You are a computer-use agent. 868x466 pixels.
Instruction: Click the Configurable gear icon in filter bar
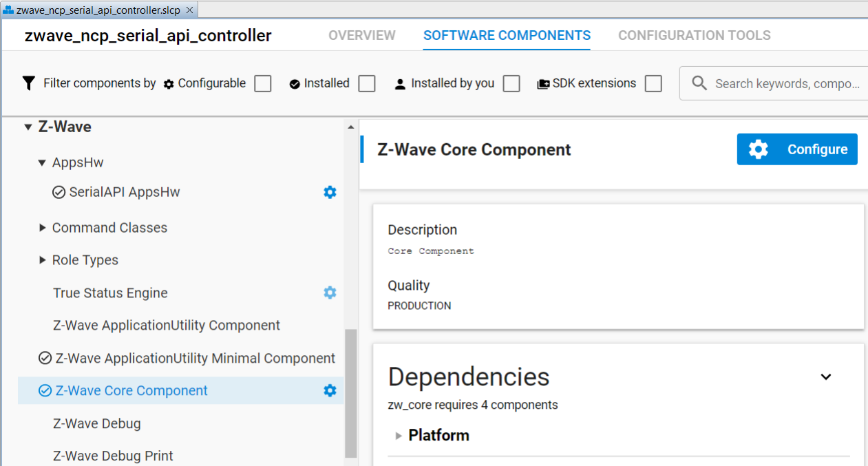169,84
